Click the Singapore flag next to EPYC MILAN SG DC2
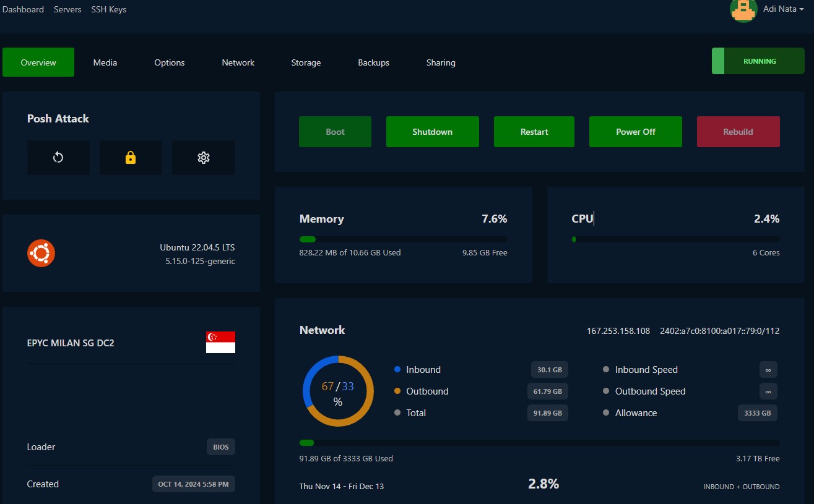 [x=220, y=341]
